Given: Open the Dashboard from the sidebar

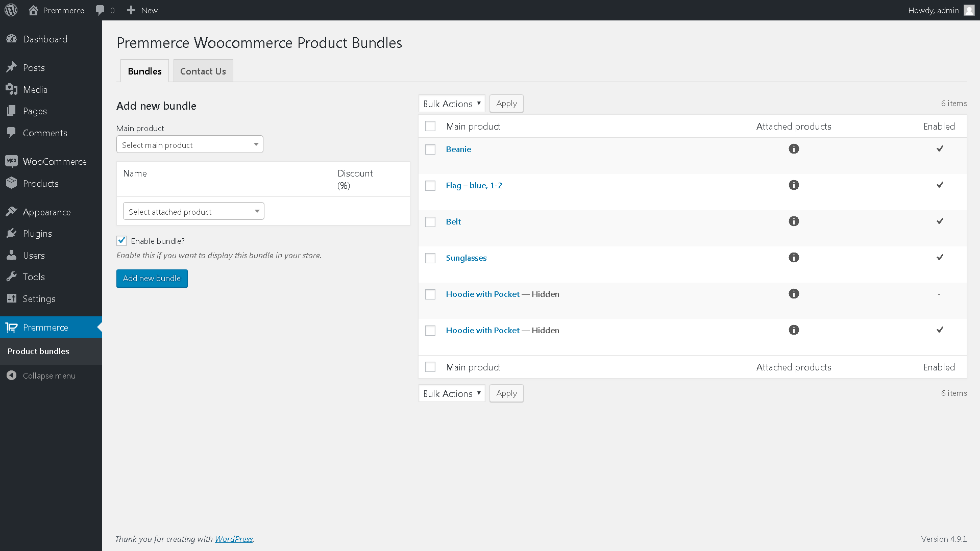Looking at the screenshot, I should (x=45, y=39).
